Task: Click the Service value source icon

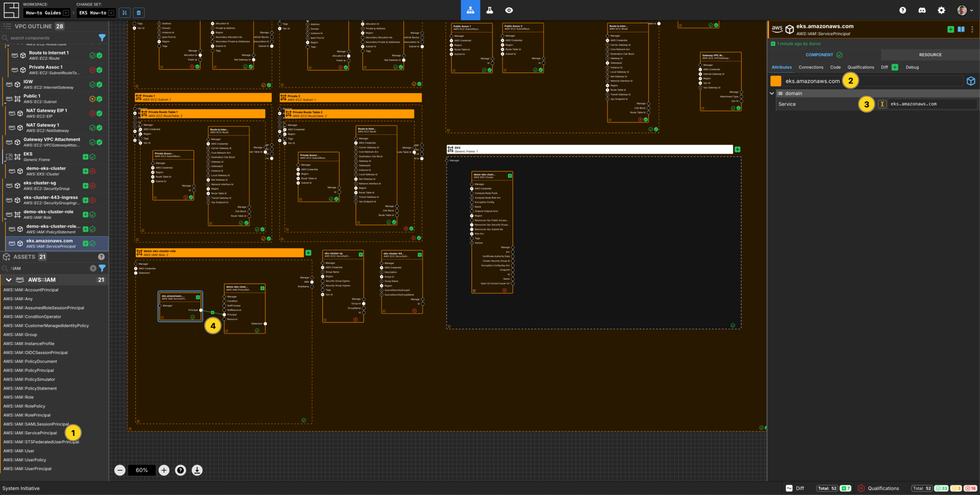Action: click(x=882, y=104)
